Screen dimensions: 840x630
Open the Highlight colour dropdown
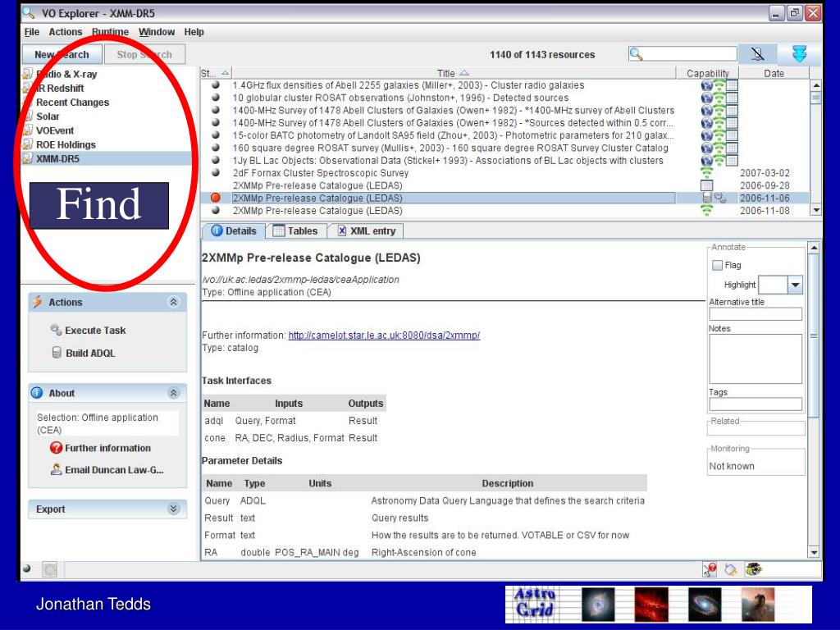(796, 285)
